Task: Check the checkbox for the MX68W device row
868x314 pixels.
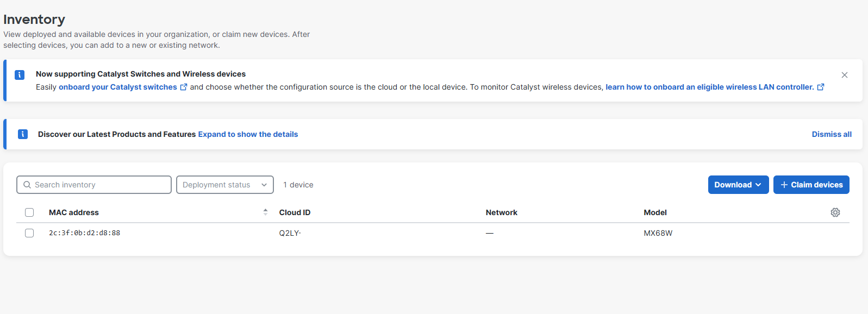Action: (x=29, y=233)
